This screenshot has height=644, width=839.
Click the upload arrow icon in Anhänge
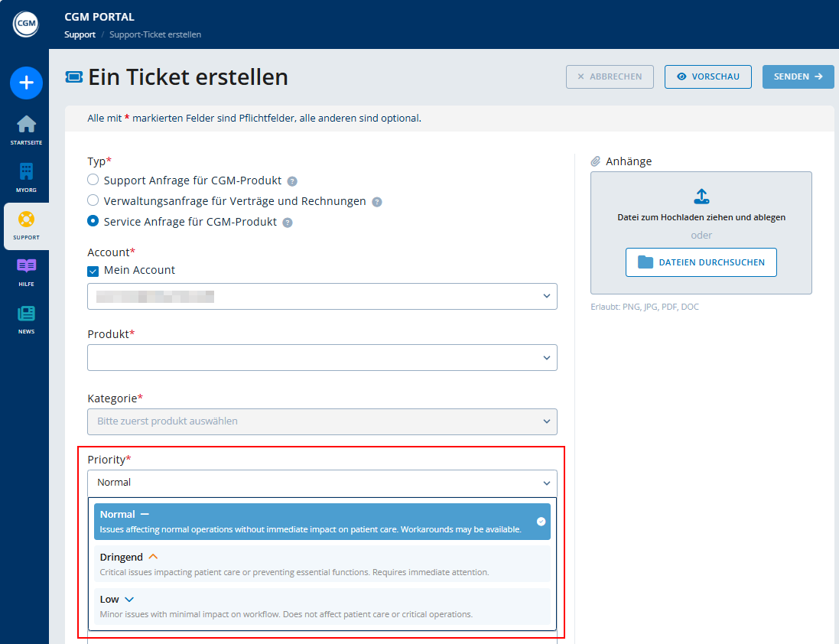coord(701,197)
